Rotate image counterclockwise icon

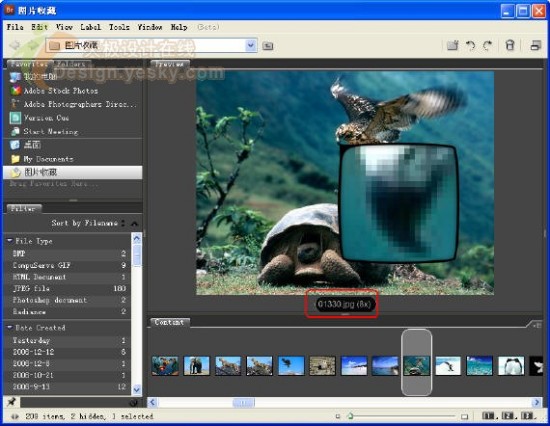click(x=470, y=46)
